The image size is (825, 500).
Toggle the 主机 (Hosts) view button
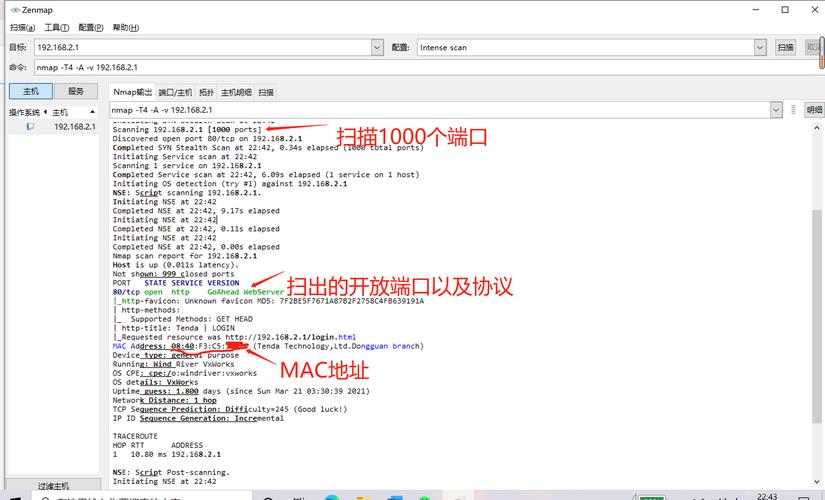(x=31, y=91)
